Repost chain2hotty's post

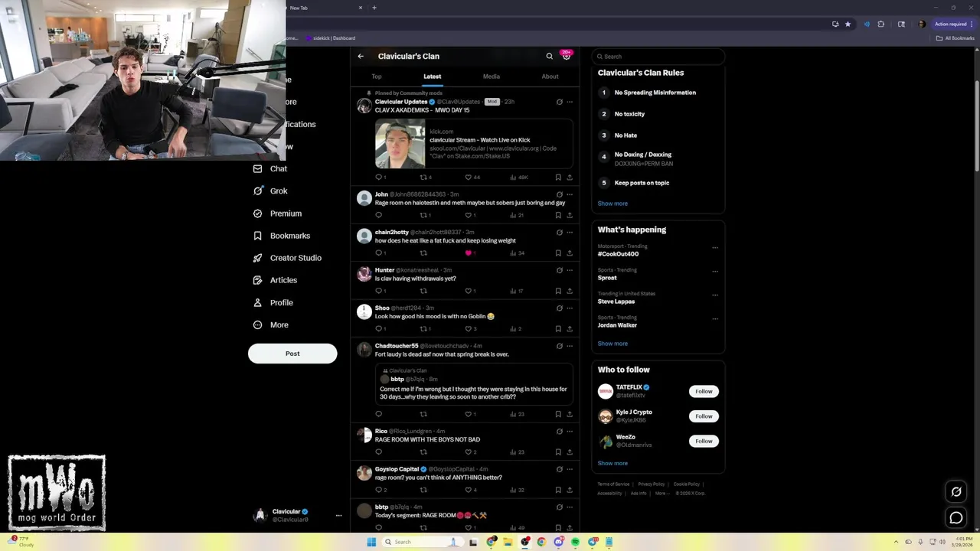click(x=423, y=253)
